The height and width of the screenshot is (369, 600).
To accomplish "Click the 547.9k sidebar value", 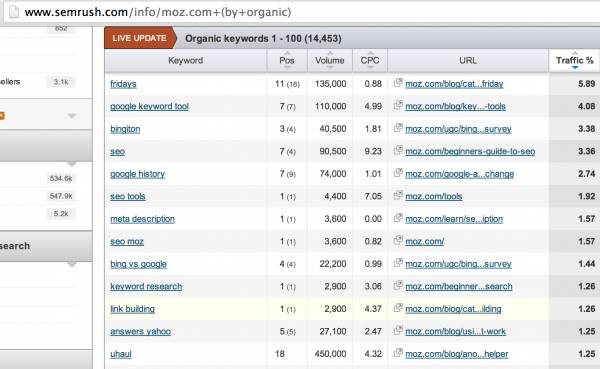I will 61,196.
